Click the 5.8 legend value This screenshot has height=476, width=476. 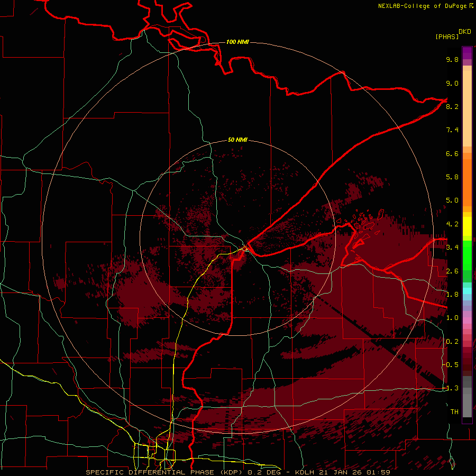[x=452, y=177]
